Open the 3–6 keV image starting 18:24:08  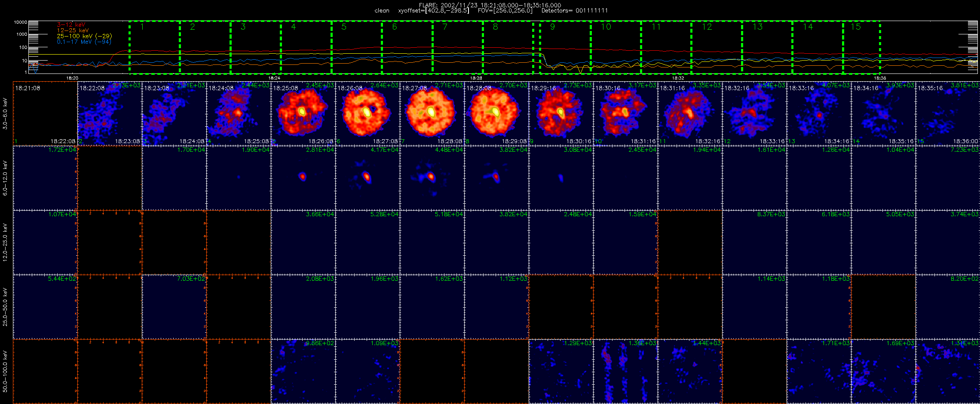[x=239, y=113]
